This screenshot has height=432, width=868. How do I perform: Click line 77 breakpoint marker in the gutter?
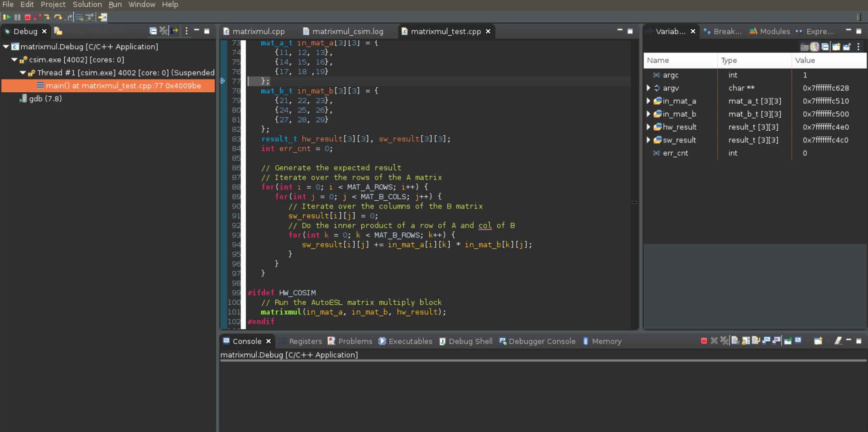click(x=223, y=81)
